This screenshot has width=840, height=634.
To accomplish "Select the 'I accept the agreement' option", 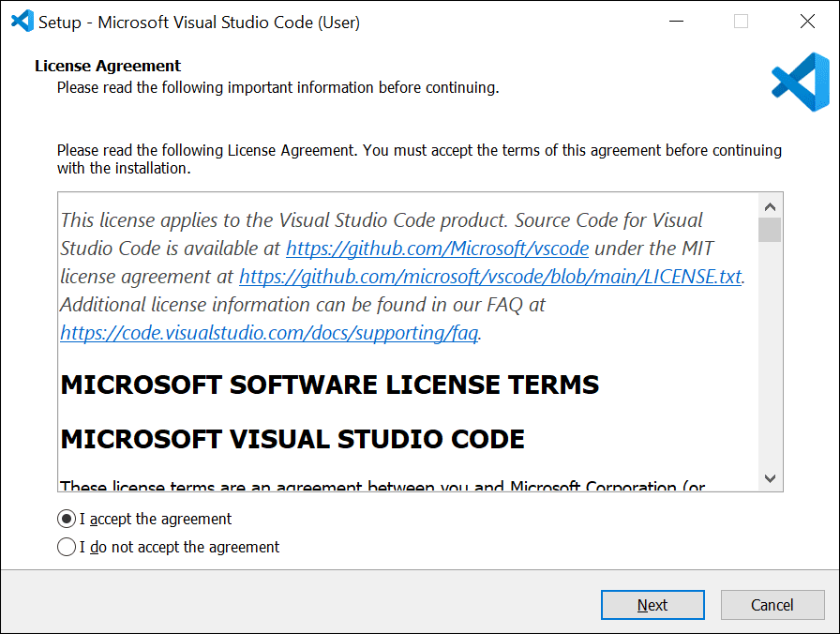I will (66, 519).
